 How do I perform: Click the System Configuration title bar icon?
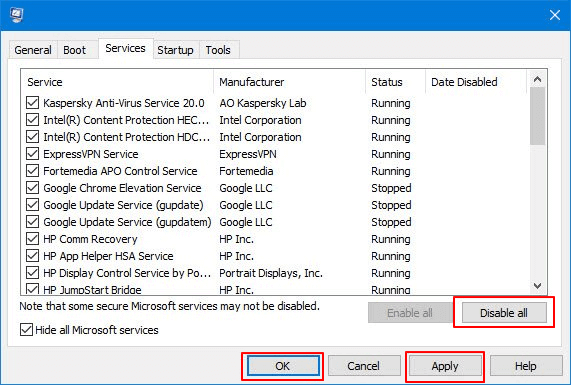[x=16, y=15]
